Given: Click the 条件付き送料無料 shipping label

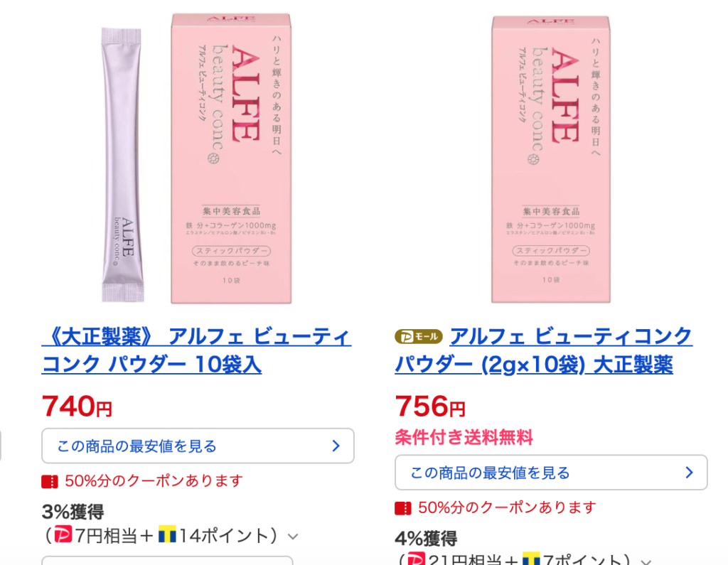Looking at the screenshot, I should tap(464, 437).
